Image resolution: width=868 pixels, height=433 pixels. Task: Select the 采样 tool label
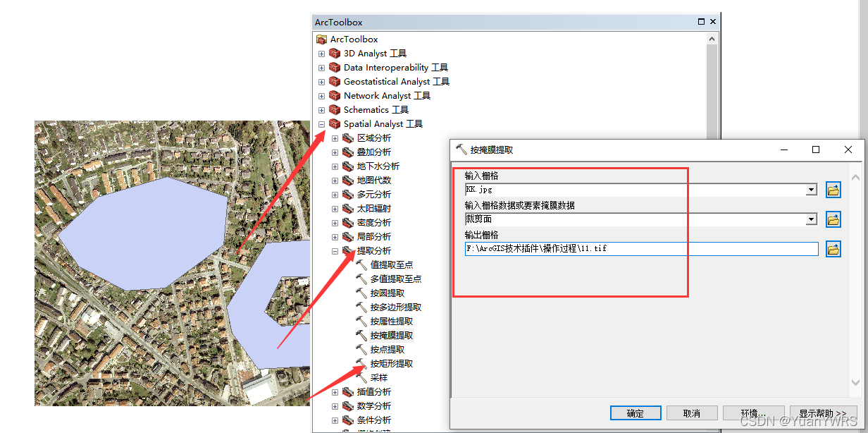[379, 378]
